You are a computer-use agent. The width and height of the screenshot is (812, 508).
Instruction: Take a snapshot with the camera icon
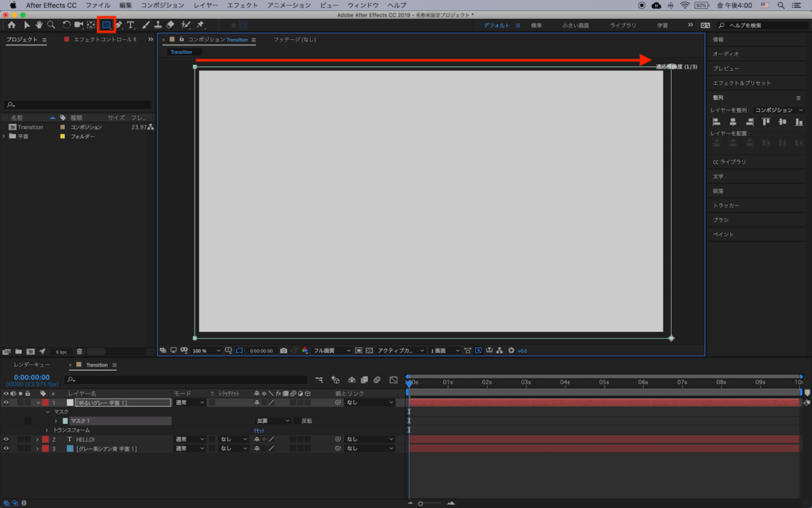point(284,350)
